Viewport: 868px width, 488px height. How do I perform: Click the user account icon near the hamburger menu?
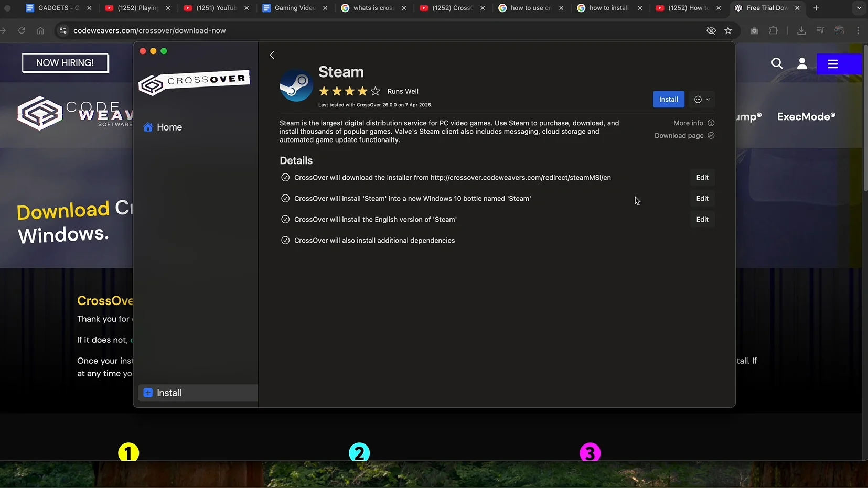point(801,64)
